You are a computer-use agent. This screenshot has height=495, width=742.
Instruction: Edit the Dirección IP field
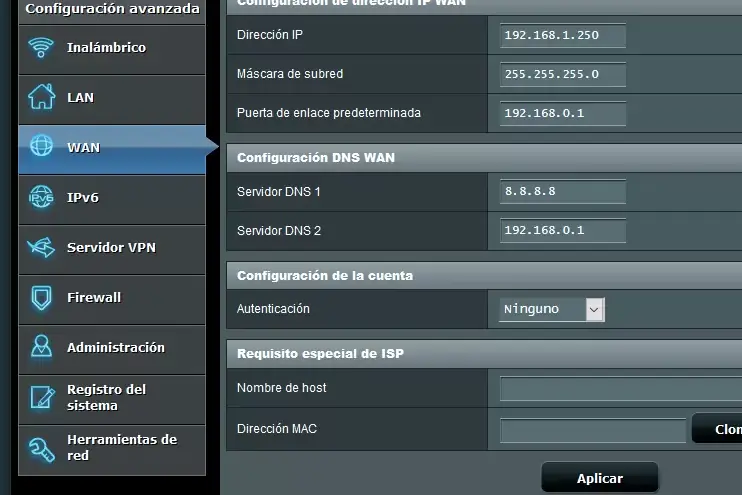coord(563,35)
